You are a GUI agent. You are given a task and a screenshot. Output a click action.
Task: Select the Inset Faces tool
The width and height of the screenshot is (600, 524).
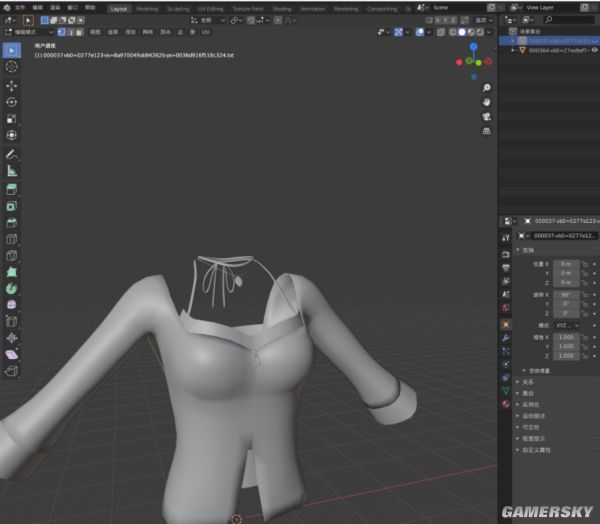[12, 206]
